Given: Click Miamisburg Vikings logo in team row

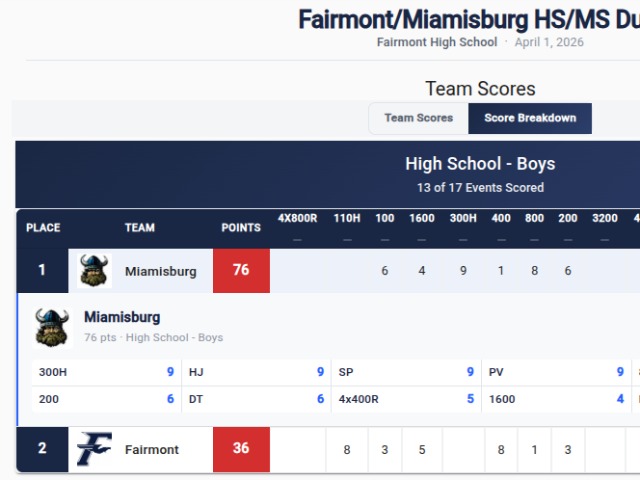Looking at the screenshot, I should [x=95, y=271].
